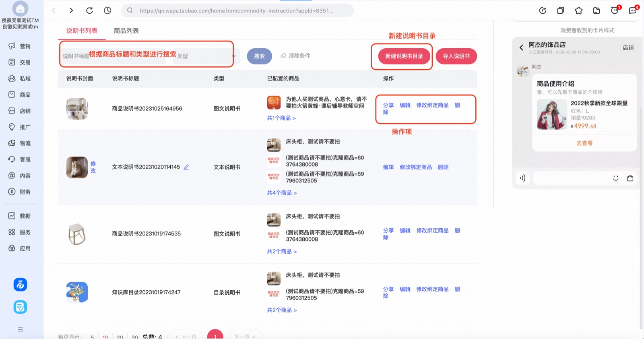
Task: Click the blue crown app icon in sidebar
Action: click(x=20, y=285)
